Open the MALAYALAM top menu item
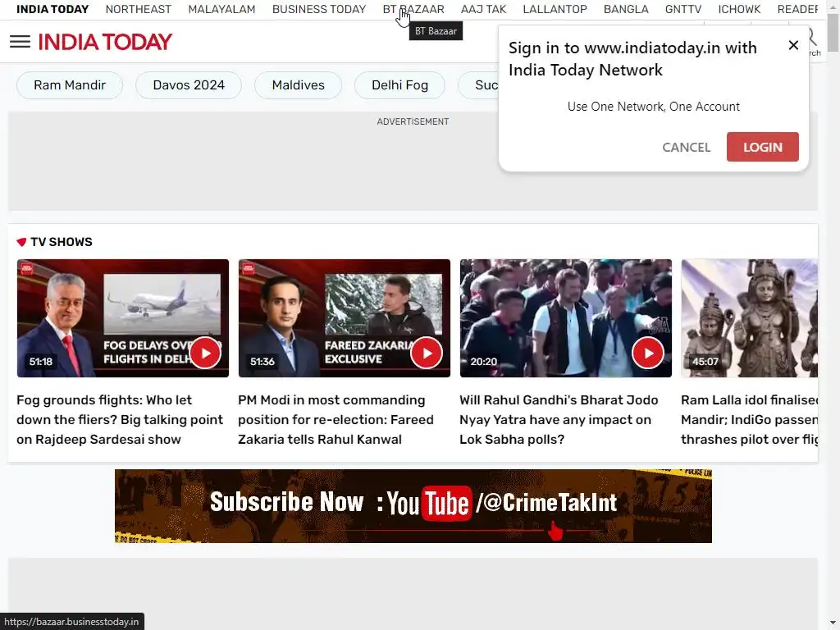 tap(221, 9)
